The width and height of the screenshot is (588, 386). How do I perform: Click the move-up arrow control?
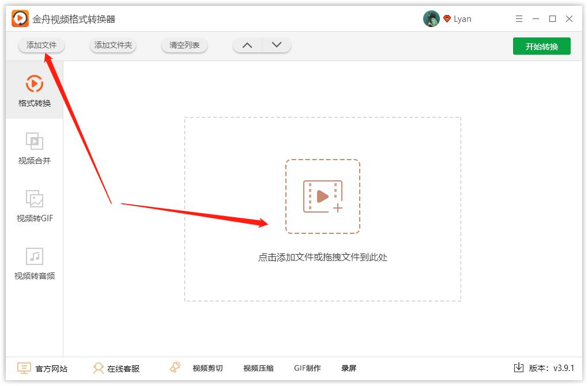[247, 44]
